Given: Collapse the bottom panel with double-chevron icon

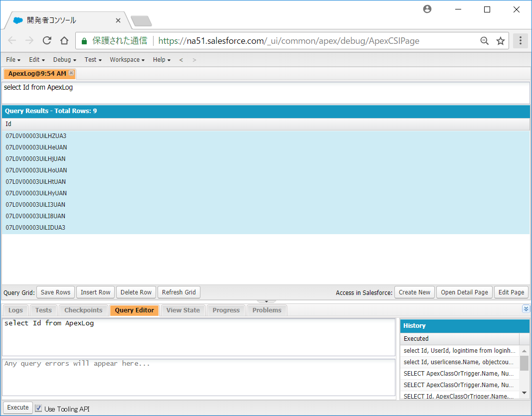Looking at the screenshot, I should (x=526, y=308).
